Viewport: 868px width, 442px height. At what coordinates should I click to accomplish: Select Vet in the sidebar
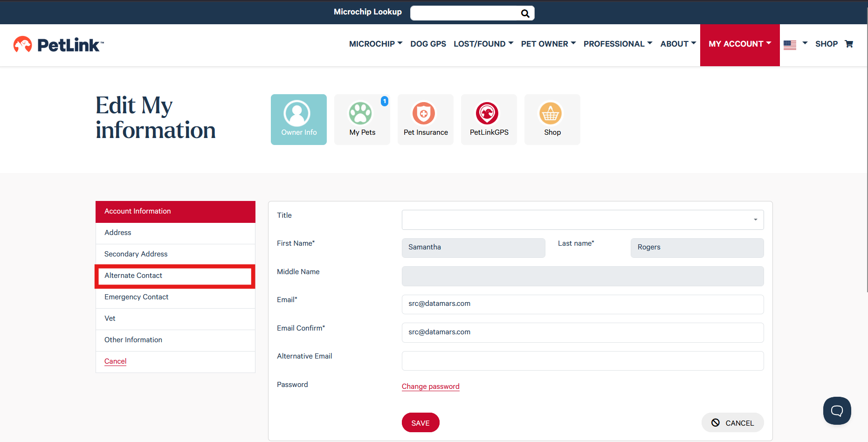175,319
